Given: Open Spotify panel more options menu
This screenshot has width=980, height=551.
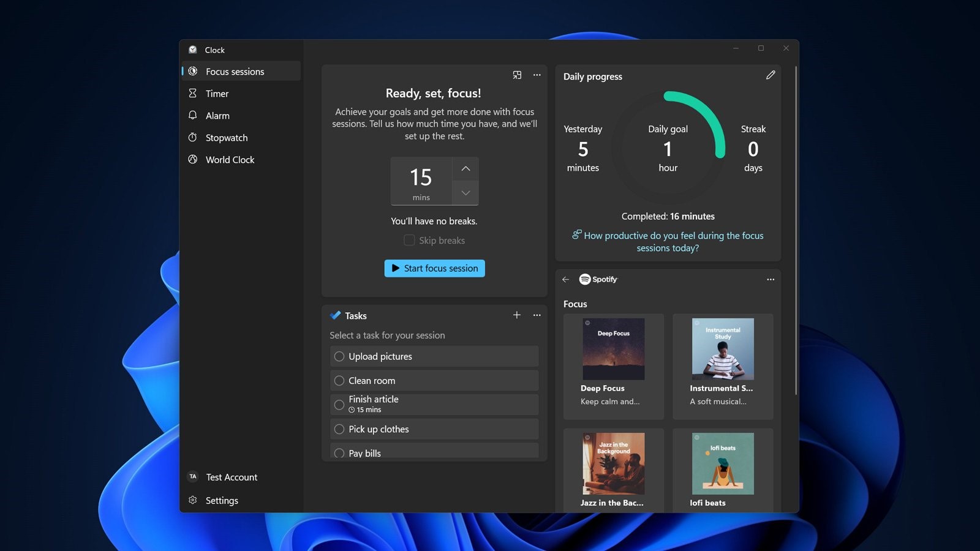Looking at the screenshot, I should 771,280.
